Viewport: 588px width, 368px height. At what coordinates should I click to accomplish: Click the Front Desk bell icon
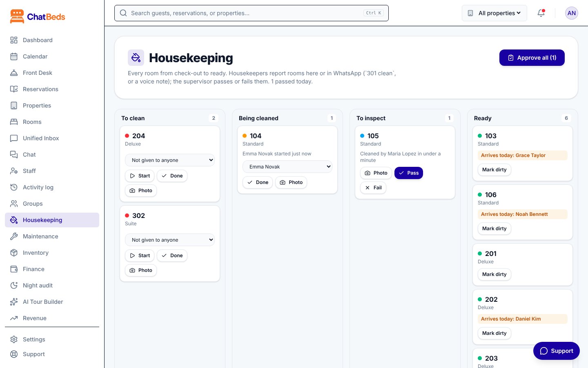(14, 73)
